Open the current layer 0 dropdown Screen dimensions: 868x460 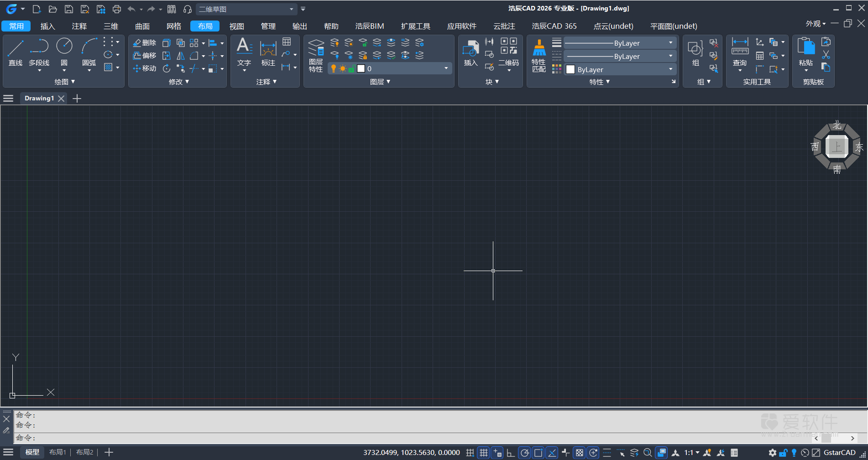pyautogui.click(x=389, y=68)
